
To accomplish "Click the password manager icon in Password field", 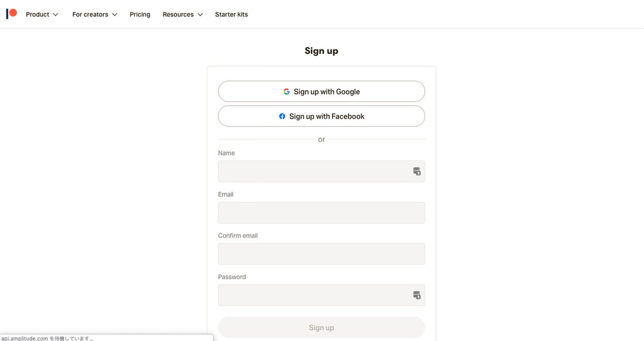I will point(417,295).
